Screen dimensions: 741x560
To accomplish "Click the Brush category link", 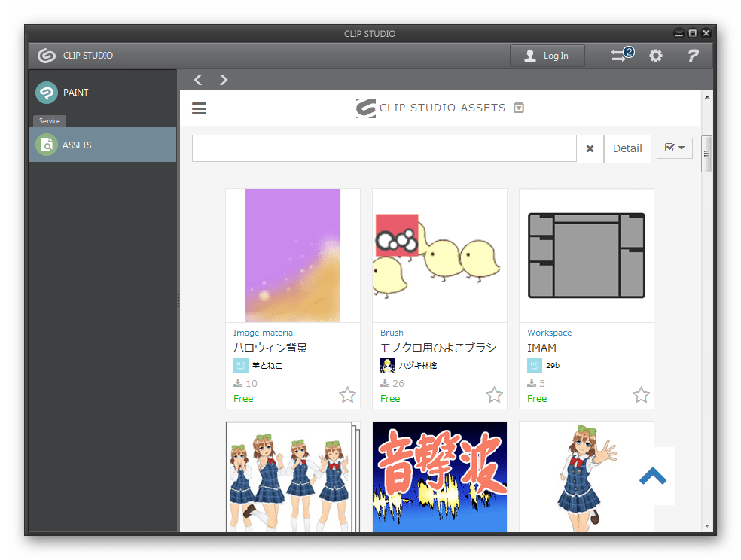I will click(x=392, y=333).
